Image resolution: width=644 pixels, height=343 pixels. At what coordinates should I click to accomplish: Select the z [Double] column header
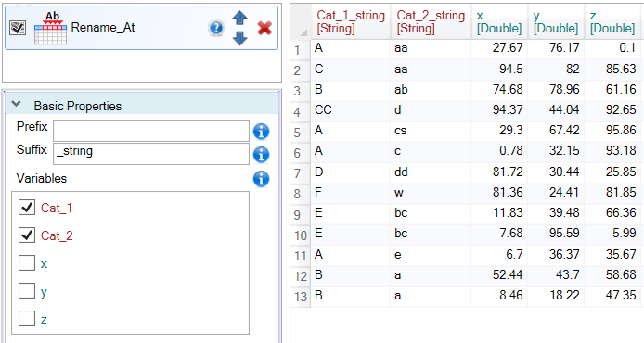[612, 21]
